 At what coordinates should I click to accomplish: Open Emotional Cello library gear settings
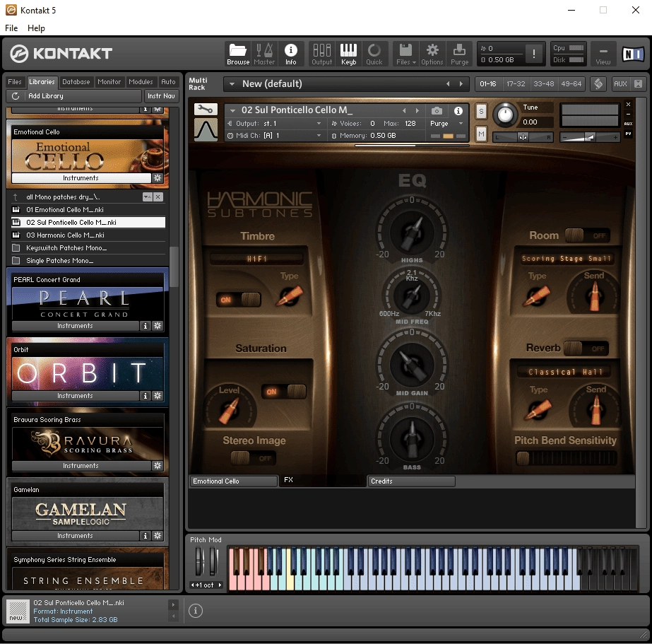(x=158, y=178)
